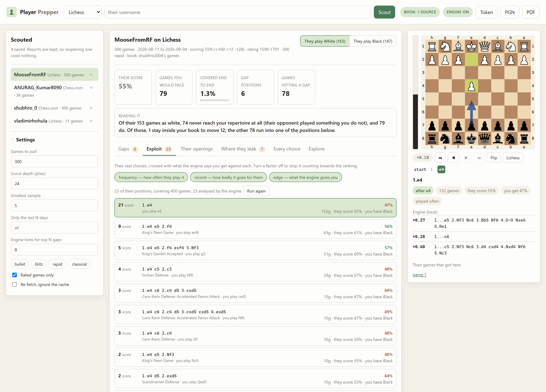546x392 pixels.
Task: Focus Engine hints for top N gaps field
Action: (x=54, y=250)
